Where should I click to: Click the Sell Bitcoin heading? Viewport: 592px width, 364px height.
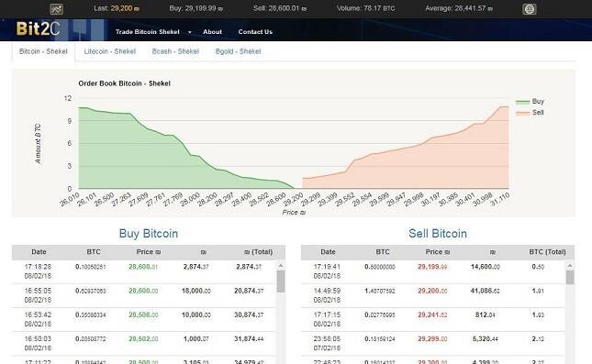click(438, 234)
